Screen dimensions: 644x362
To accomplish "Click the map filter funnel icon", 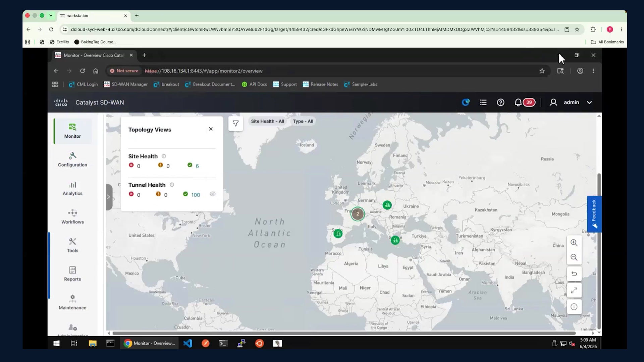I will 235,123.
